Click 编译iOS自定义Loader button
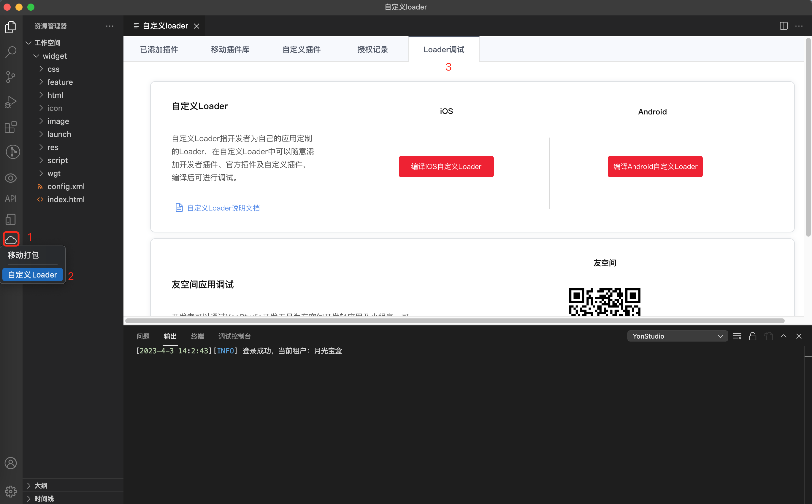The width and height of the screenshot is (812, 504). [x=446, y=166]
